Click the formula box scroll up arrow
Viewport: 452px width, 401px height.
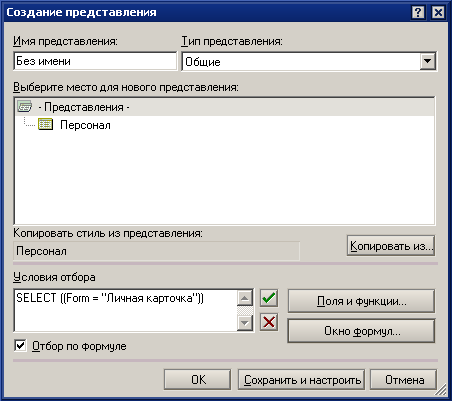click(245, 298)
